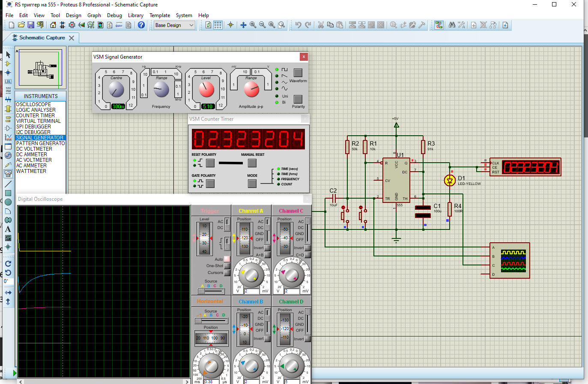Screen dimensions: 588x384
Task: Toggle Channel C Invert button
Action: coord(307,248)
